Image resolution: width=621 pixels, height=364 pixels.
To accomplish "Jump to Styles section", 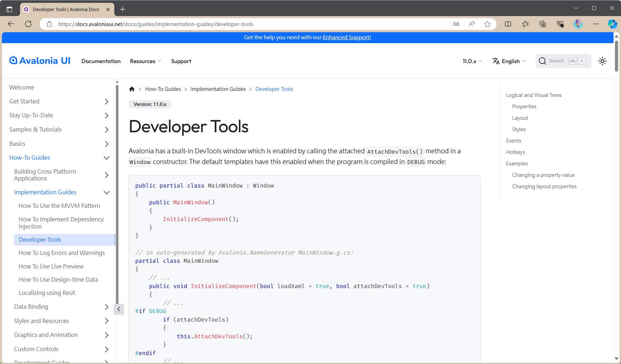I will click(x=519, y=129).
